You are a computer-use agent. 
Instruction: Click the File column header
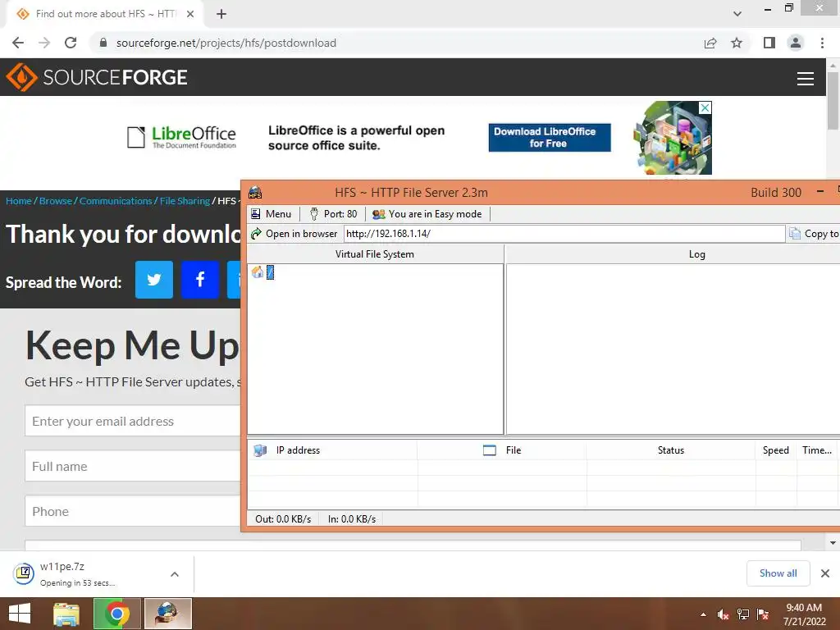[502, 450]
